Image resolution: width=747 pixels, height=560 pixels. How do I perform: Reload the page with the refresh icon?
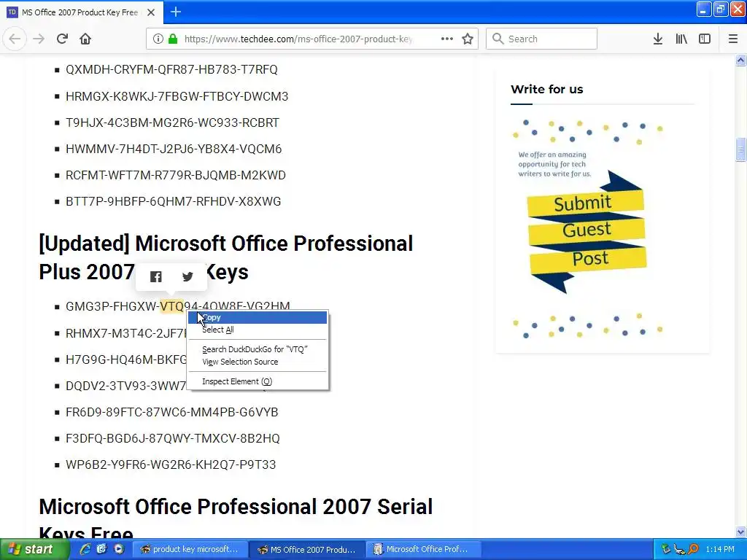coord(62,39)
